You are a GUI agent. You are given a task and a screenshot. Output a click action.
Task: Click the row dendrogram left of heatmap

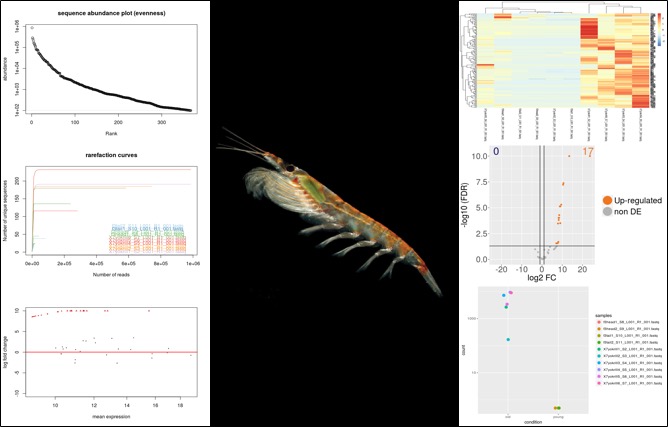coord(470,60)
